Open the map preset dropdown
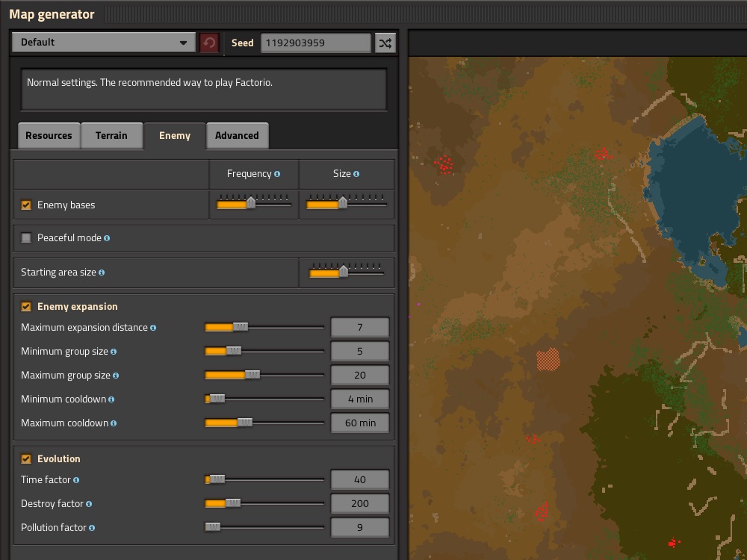747x560 pixels. [x=103, y=42]
